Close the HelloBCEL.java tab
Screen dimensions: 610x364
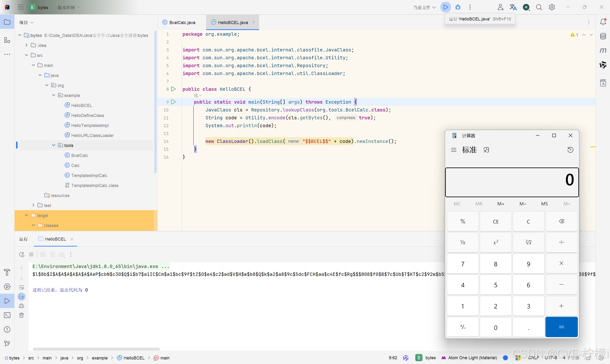[x=253, y=22]
